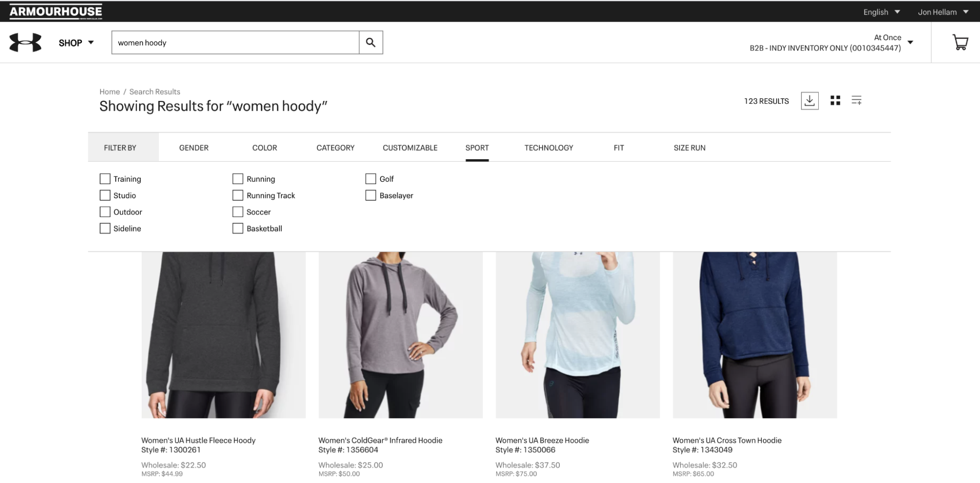Open Women's UA Cross Town Hoodie link
This screenshot has height=483, width=980.
point(727,440)
